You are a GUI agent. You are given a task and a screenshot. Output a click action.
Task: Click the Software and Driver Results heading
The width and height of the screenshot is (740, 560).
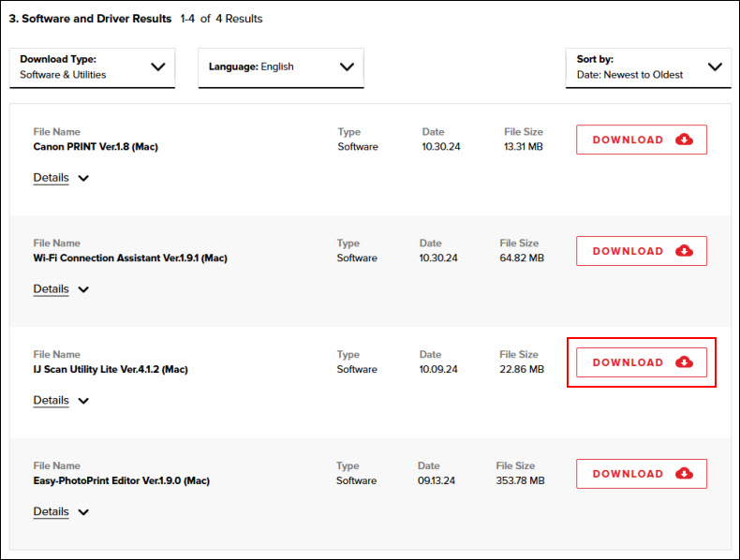[x=91, y=19]
